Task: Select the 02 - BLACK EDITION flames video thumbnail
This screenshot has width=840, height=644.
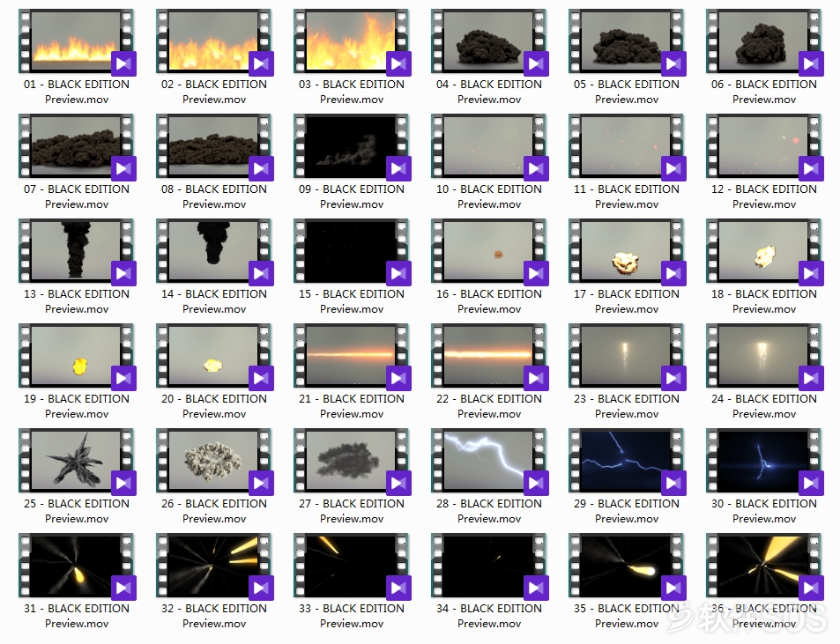Action: point(214,41)
